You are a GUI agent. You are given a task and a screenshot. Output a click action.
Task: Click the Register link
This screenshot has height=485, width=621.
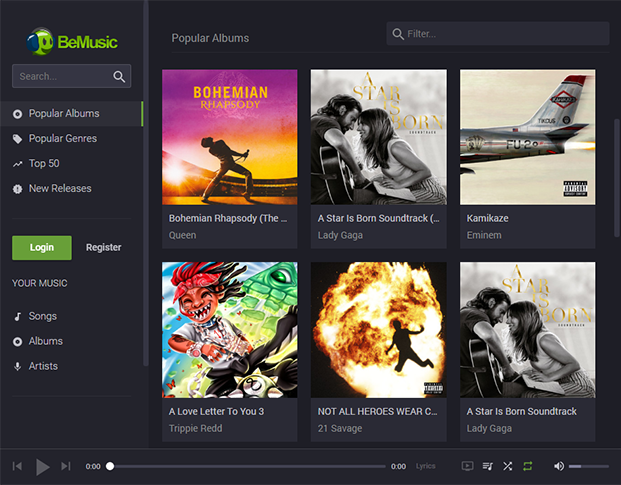coord(104,248)
